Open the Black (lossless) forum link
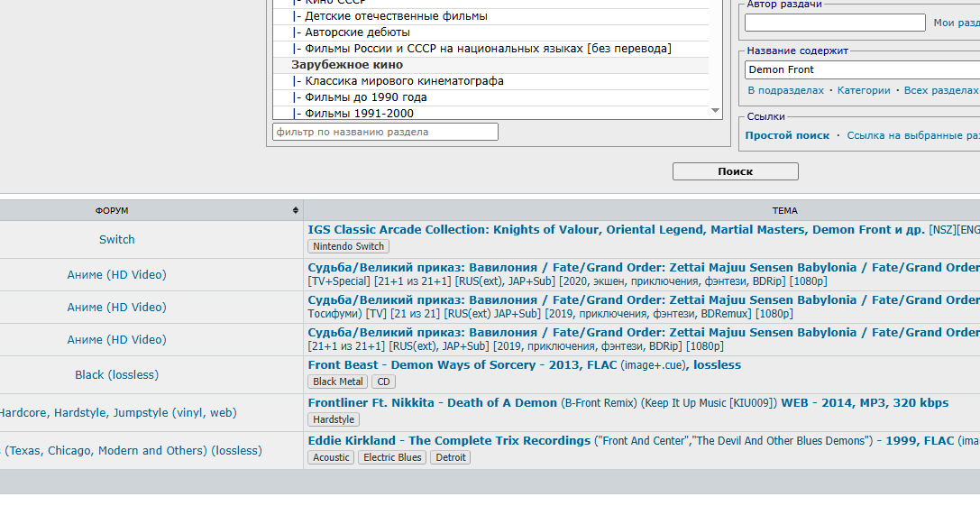Screen dimensions: 980x506 (x=117, y=374)
